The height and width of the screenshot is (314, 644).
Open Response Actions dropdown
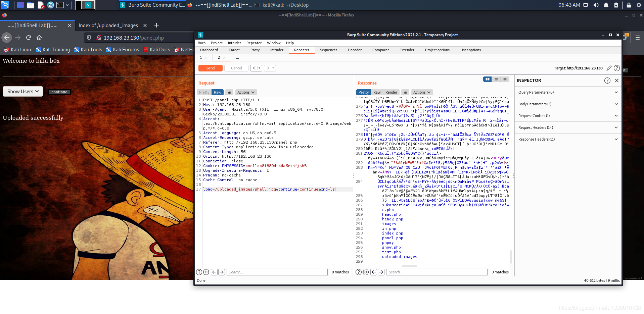pyautogui.click(x=422, y=92)
